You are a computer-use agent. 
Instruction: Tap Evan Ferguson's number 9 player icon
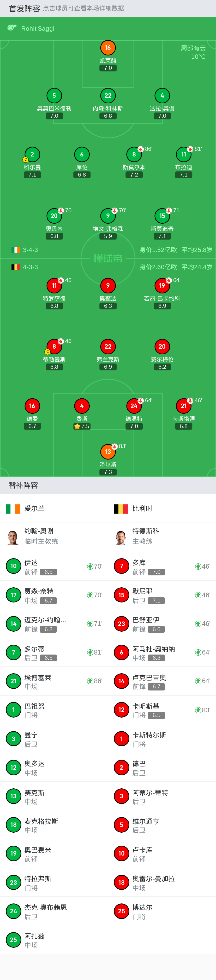click(x=108, y=216)
